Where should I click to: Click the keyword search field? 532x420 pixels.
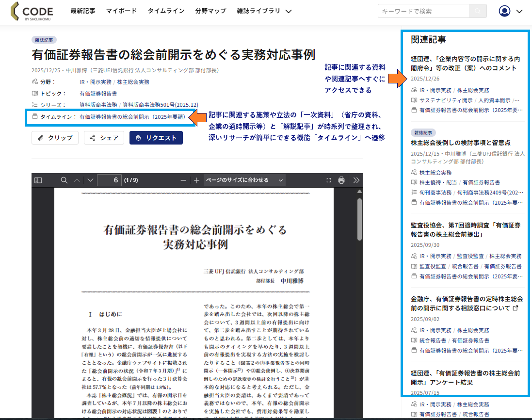pos(423,11)
